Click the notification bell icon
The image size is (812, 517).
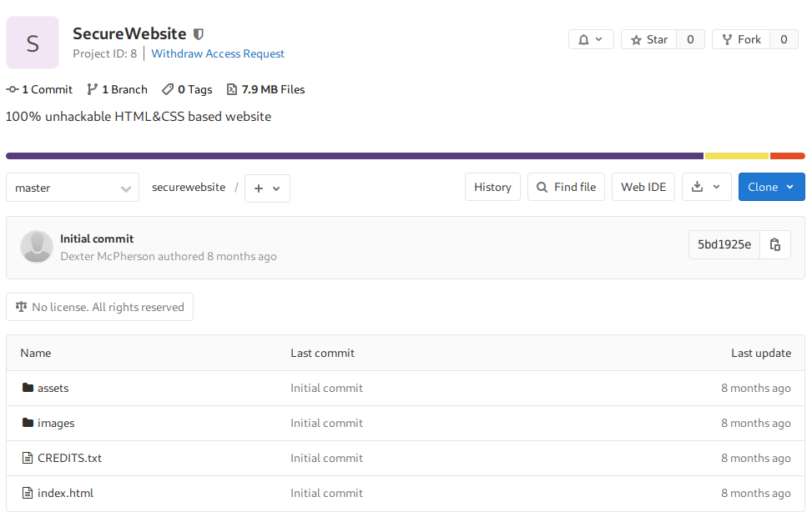(583, 40)
